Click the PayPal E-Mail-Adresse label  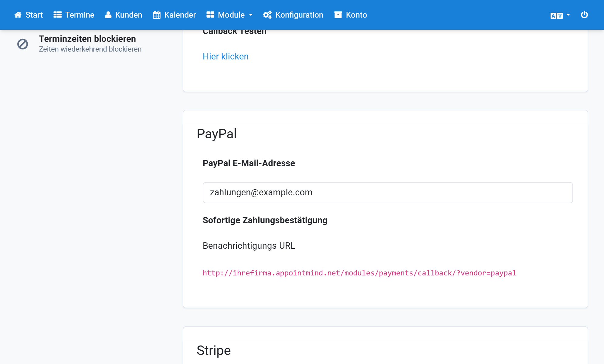[x=249, y=163]
